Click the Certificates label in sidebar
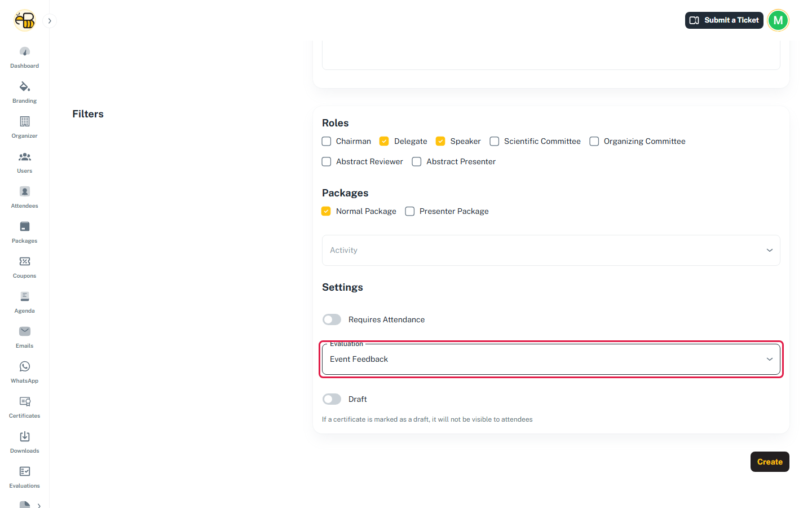The height and width of the screenshot is (508, 812). (24, 416)
